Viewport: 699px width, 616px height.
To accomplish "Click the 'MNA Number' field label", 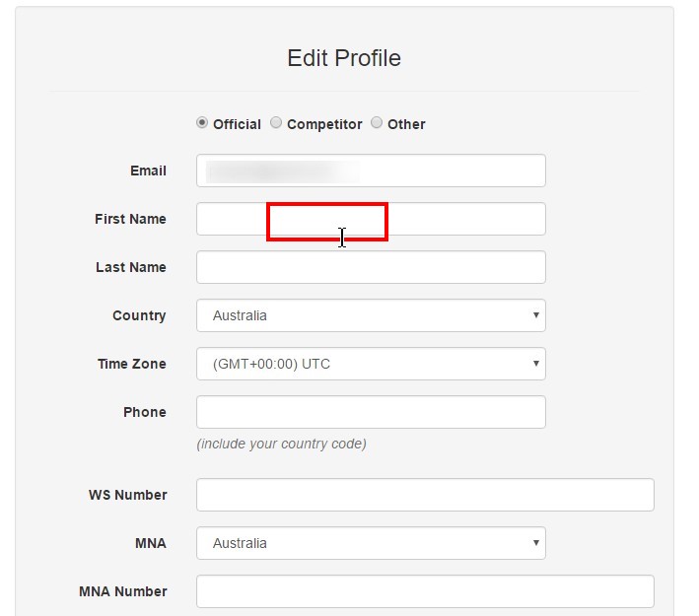I will point(123,591).
